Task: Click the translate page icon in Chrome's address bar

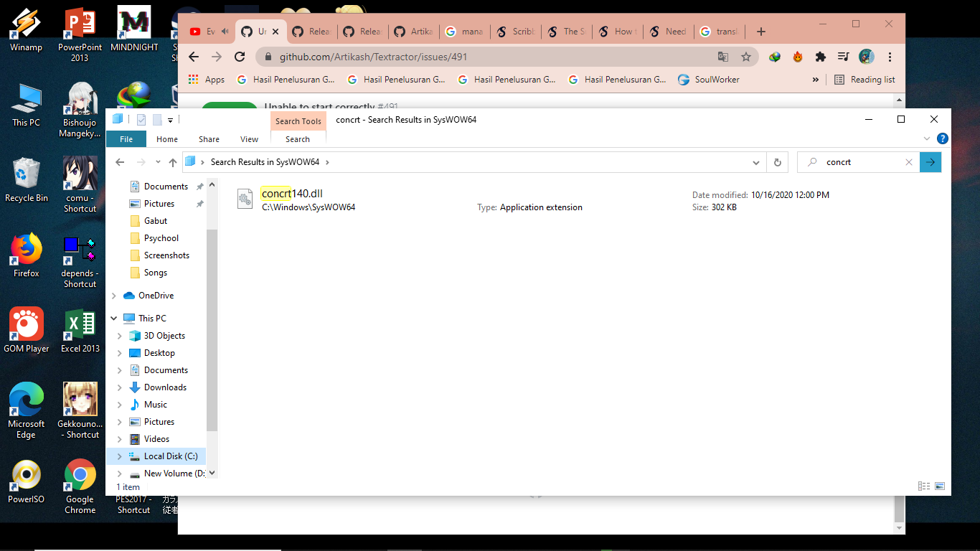Action: [x=723, y=57]
